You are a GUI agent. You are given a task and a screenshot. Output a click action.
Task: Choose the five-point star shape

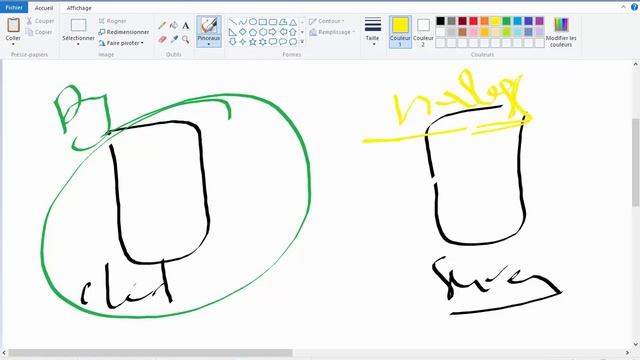[253, 42]
